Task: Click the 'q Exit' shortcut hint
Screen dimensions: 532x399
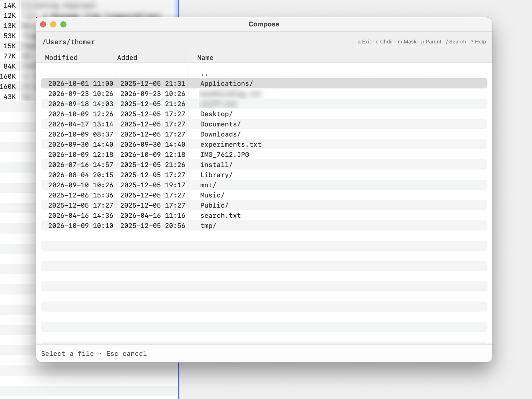Action: (364, 42)
